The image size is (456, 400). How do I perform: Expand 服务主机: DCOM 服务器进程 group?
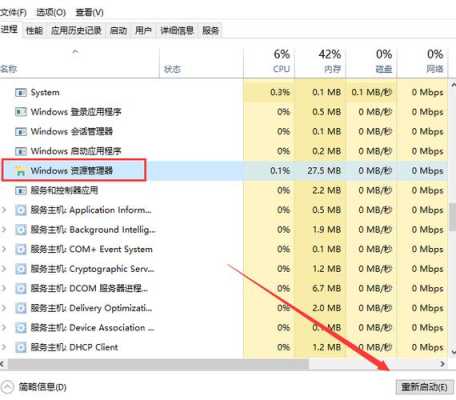pos(4,289)
